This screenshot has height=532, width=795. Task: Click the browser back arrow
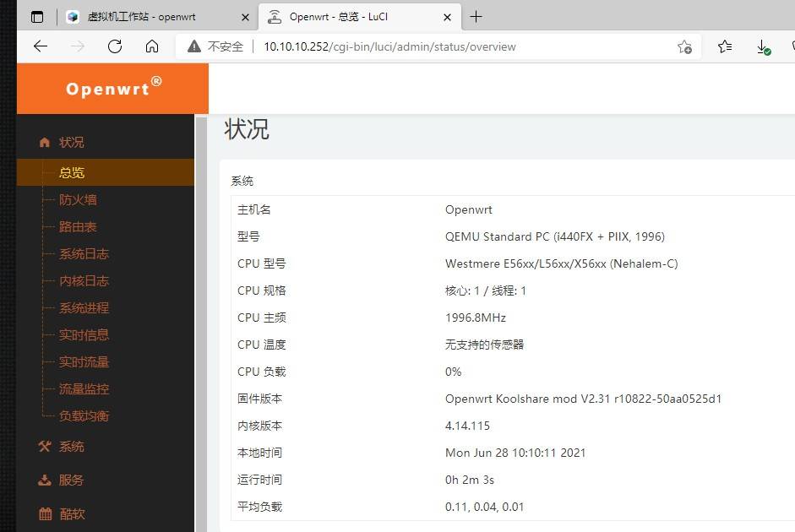pyautogui.click(x=41, y=46)
